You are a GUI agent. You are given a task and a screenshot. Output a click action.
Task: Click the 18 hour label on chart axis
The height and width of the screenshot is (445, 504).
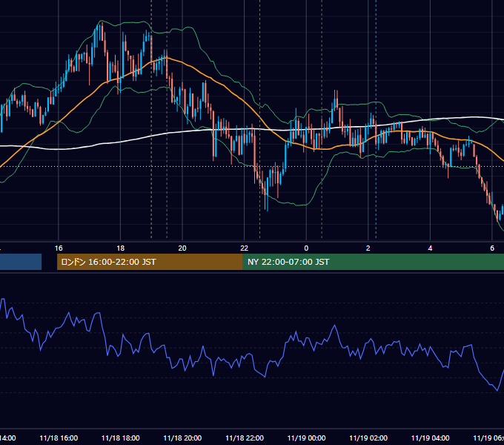tap(121, 248)
